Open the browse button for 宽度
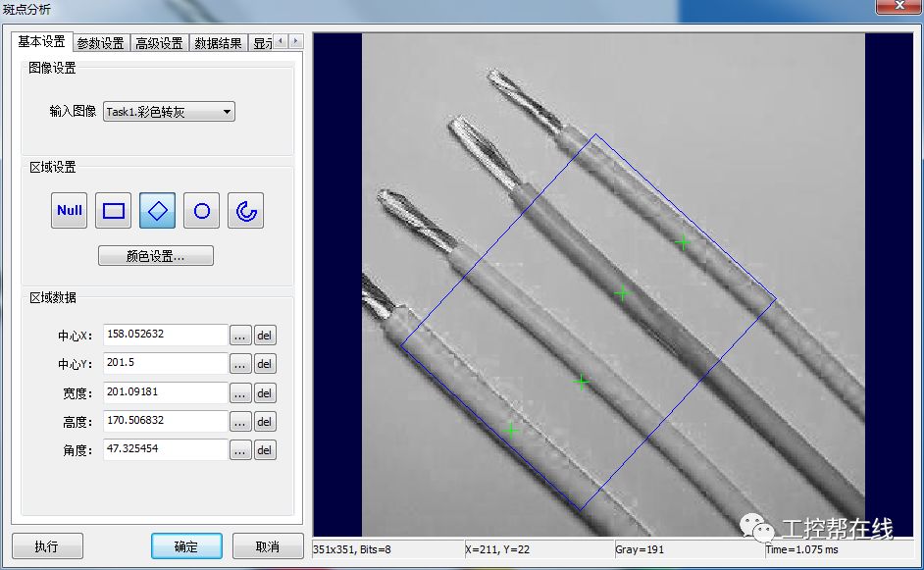 point(240,393)
